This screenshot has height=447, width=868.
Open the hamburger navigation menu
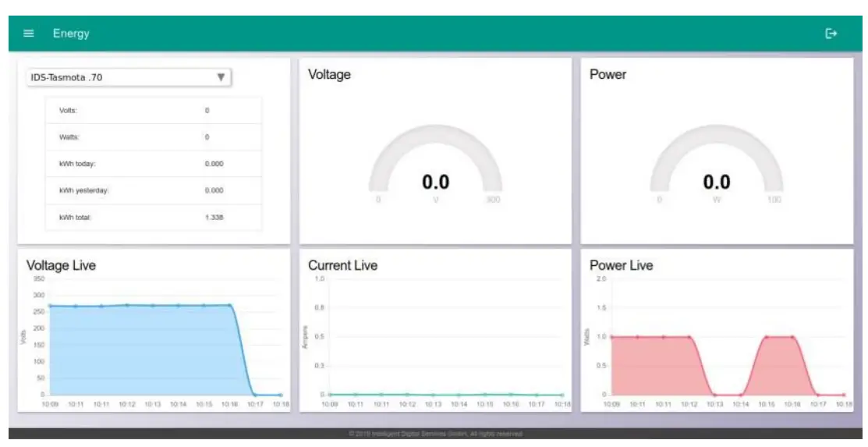pyautogui.click(x=28, y=34)
